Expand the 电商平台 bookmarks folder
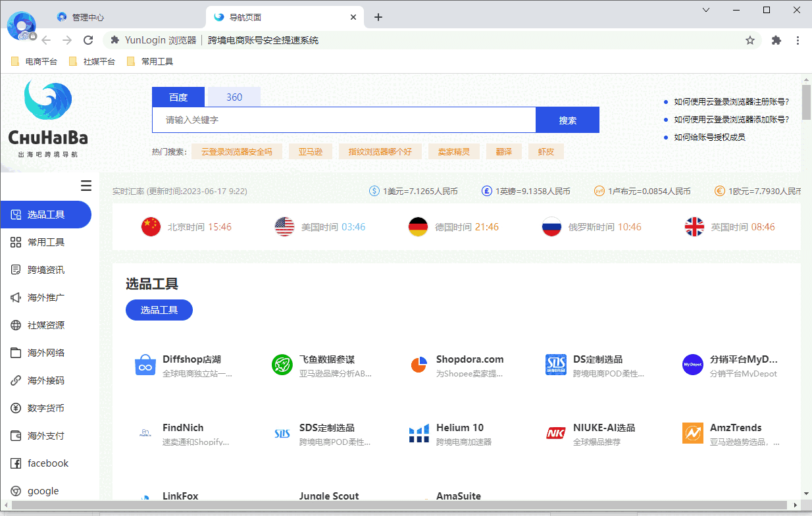 pyautogui.click(x=34, y=61)
